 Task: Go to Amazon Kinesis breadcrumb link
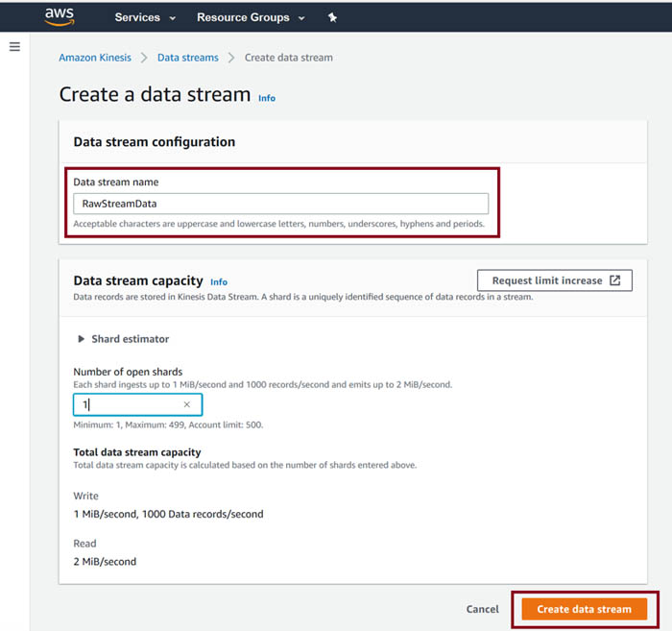coord(95,58)
